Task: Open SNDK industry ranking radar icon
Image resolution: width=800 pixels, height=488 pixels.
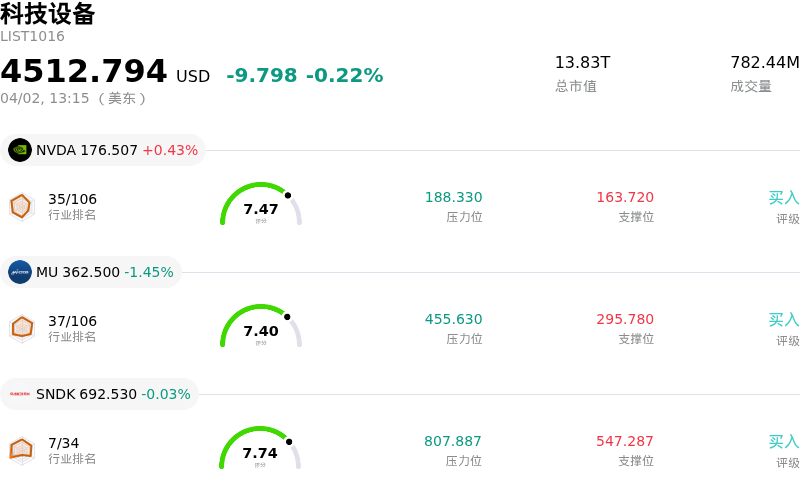Action: pos(21,450)
